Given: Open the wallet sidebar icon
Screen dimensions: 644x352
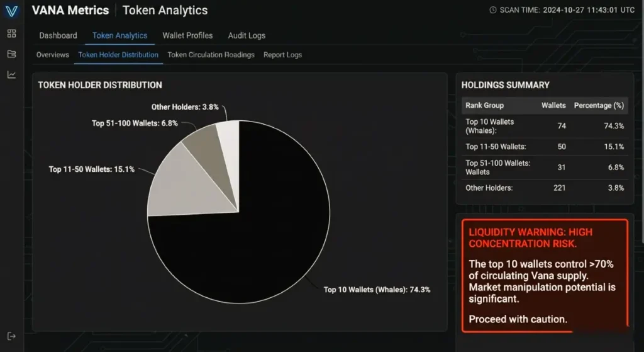Looking at the screenshot, I should point(11,54).
